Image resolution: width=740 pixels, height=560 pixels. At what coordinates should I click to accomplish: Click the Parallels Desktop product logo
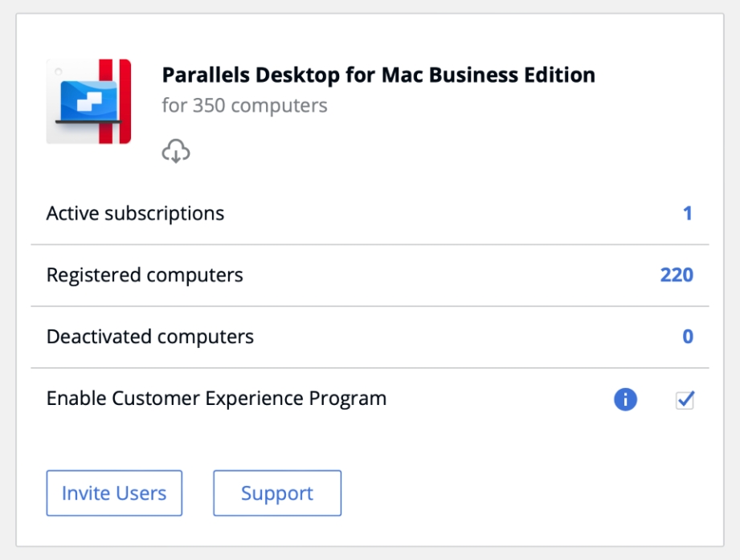point(88,101)
